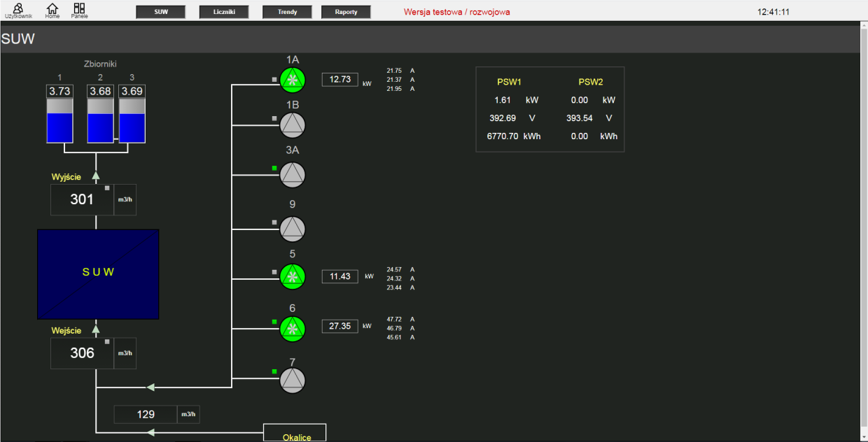This screenshot has width=868, height=442.
Task: Click the Użytkownik user icon
Action: tap(18, 9)
